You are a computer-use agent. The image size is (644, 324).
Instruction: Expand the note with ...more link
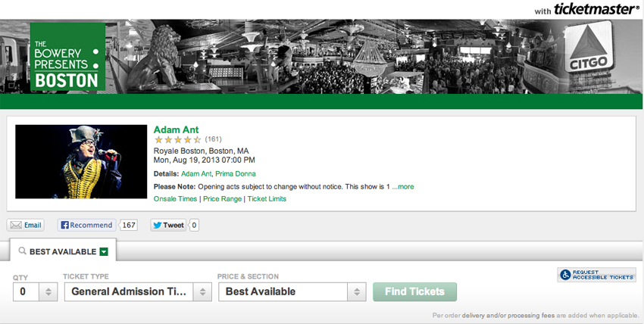tap(403, 187)
